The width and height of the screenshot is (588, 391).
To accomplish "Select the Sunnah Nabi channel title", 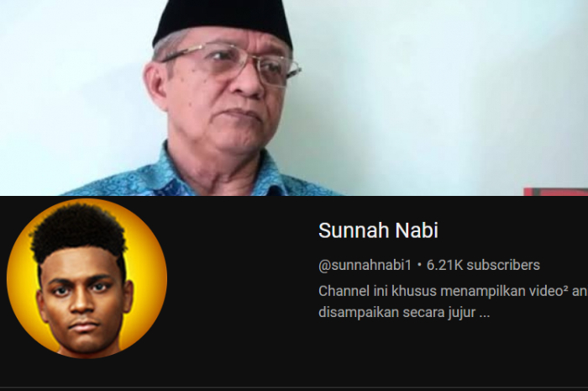I will pos(378,230).
